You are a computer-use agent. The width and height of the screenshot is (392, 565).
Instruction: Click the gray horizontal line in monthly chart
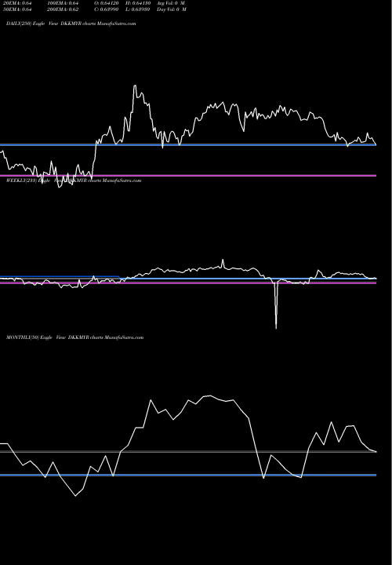188,451
